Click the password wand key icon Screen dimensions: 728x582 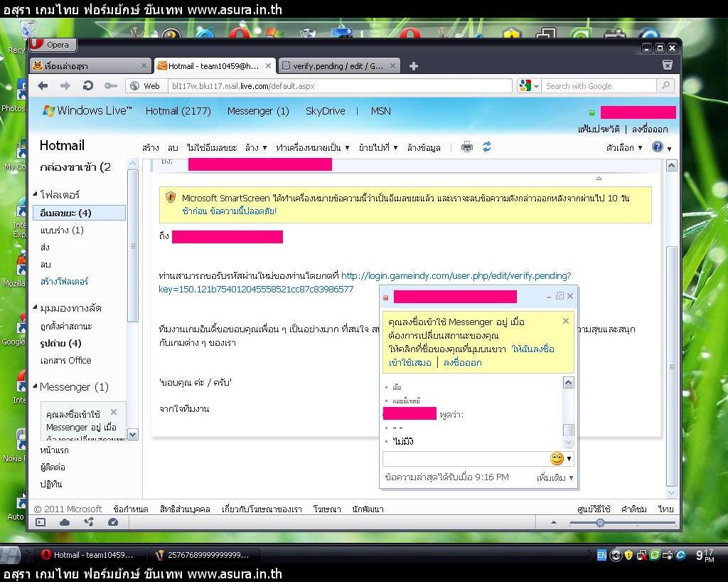click(x=110, y=86)
